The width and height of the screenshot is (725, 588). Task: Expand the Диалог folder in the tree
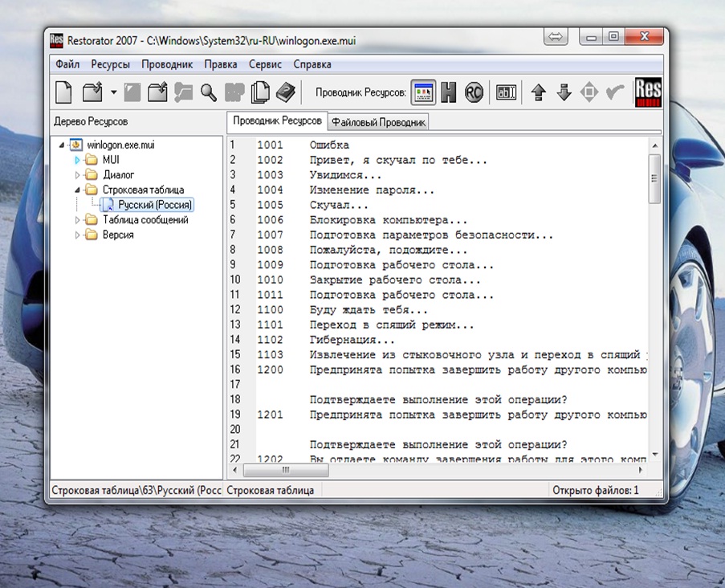(78, 174)
